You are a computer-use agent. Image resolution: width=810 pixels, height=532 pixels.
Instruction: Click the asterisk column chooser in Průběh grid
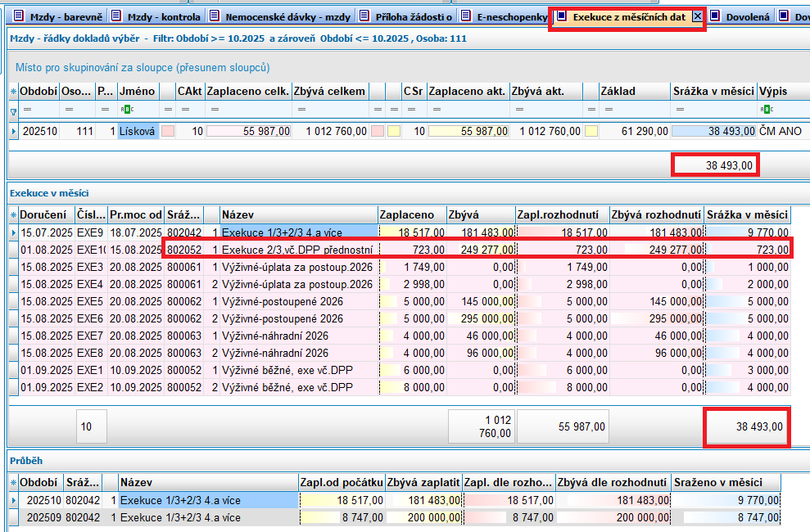pyautogui.click(x=12, y=482)
